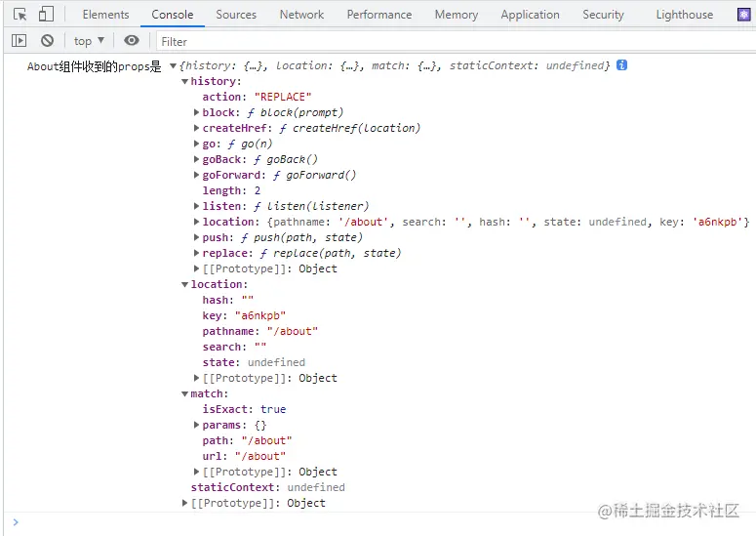Expand the block function entry
Screen dimensions: 756x536
pyautogui.click(x=196, y=112)
